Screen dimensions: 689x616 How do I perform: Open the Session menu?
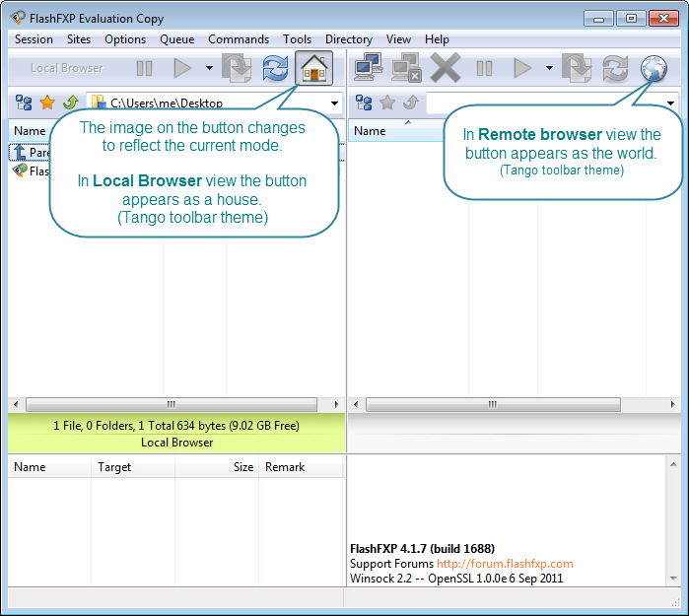[34, 39]
